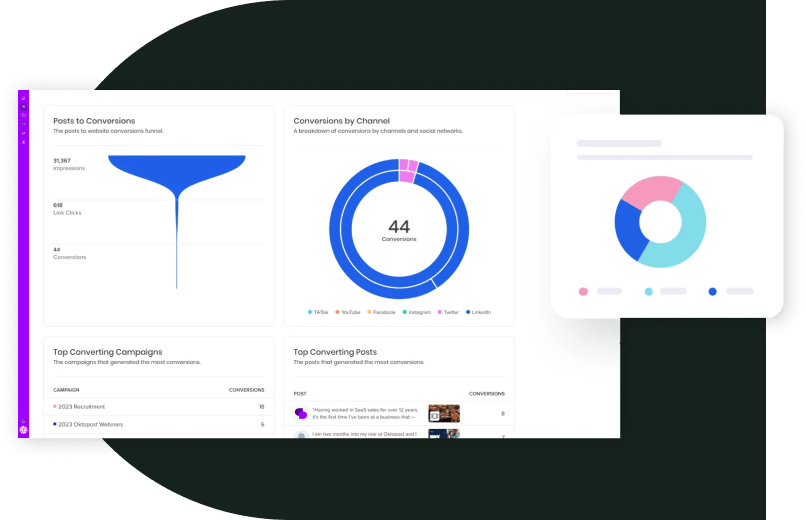Sort by the POST column header
This screenshot has height=520, width=806.
pyautogui.click(x=300, y=394)
